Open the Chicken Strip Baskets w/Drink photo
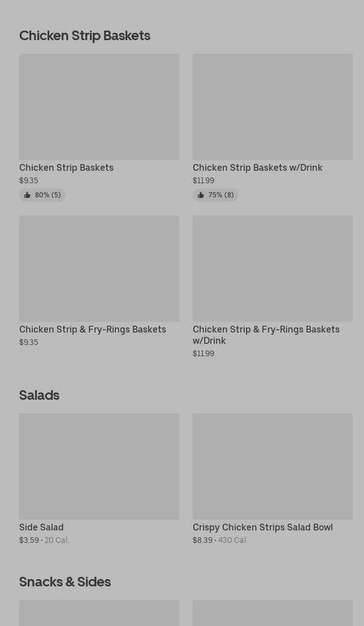The width and height of the screenshot is (364, 626). (x=272, y=107)
